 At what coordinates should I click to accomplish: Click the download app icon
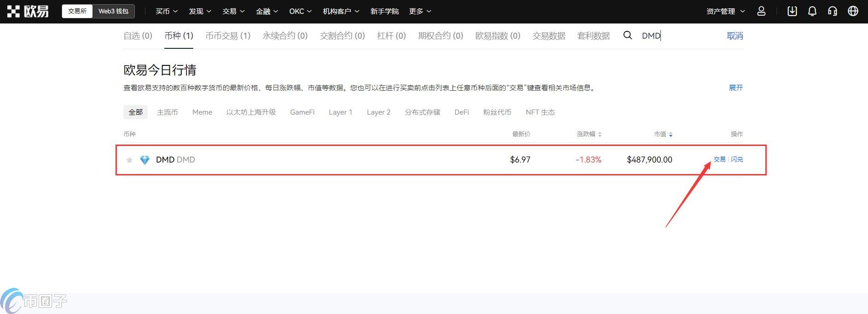[x=792, y=11]
